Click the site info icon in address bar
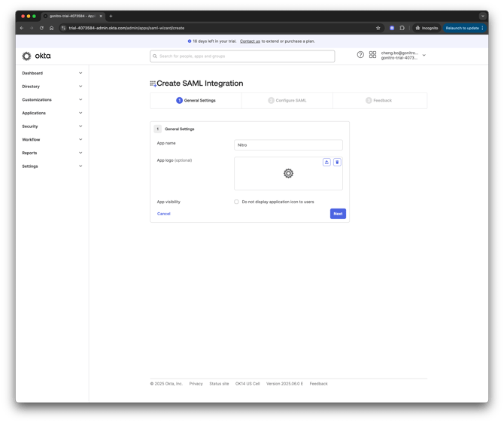This screenshot has height=423, width=504. 63,28
